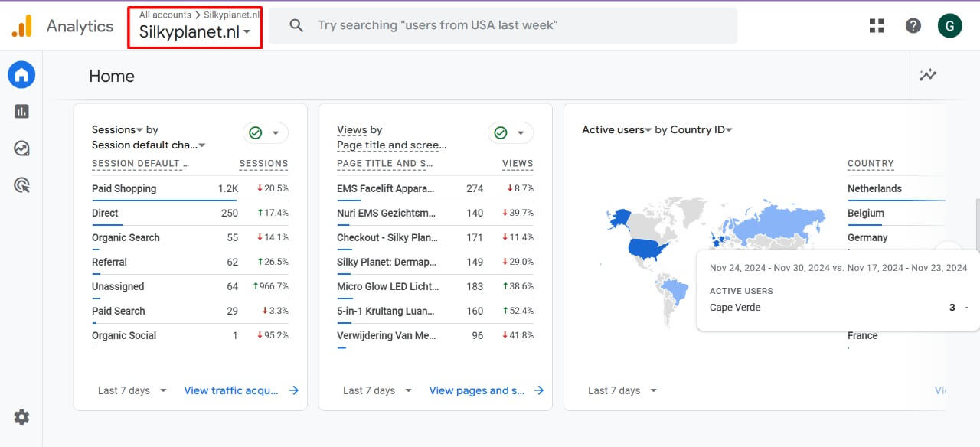This screenshot has width=980, height=447.
Task: Open the Insights sparkline icon
Action: pyautogui.click(x=928, y=75)
